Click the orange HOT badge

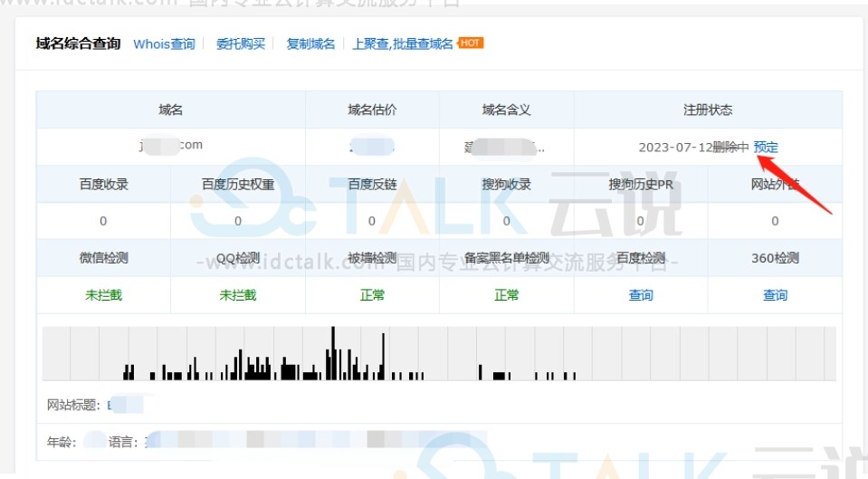pos(471,43)
